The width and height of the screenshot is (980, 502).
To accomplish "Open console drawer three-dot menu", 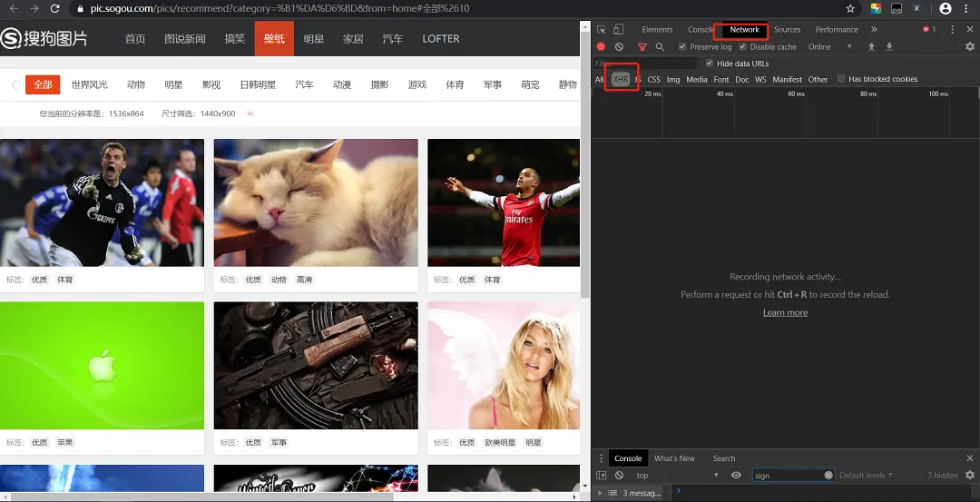I will [602, 458].
